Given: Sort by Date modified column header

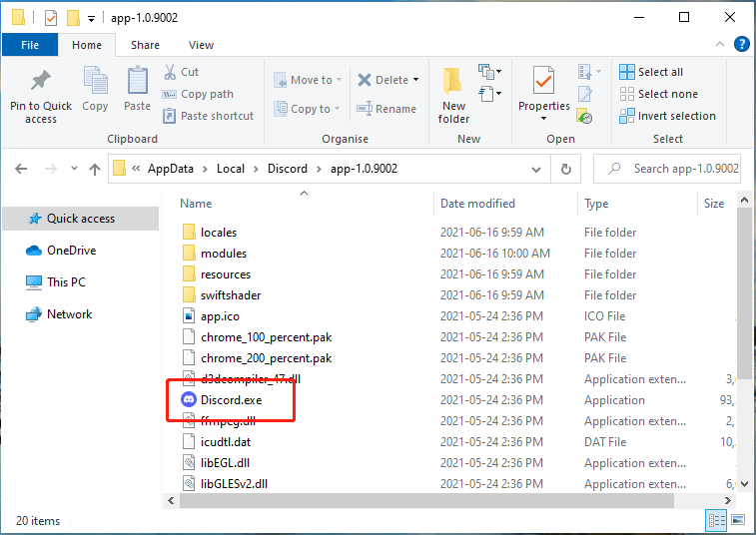Looking at the screenshot, I should (x=477, y=204).
